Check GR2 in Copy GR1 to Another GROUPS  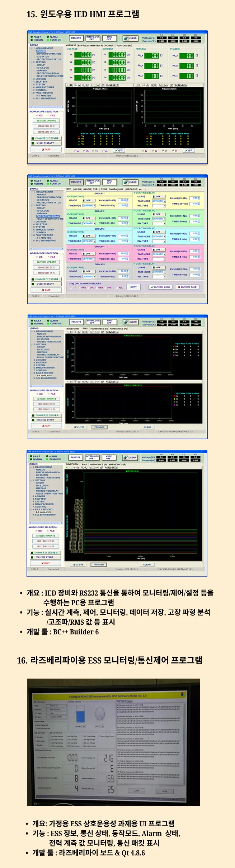pos(80,288)
